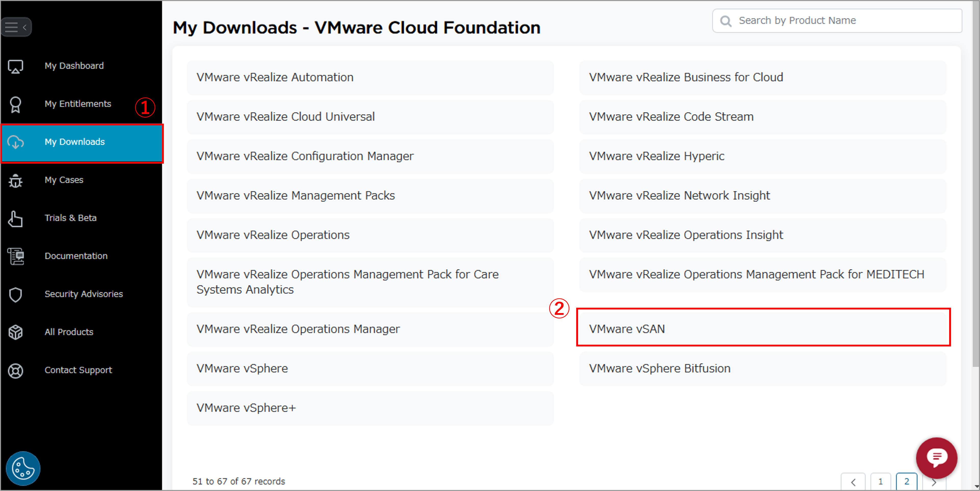Image resolution: width=980 pixels, height=491 pixels.
Task: Open All Products menu item
Action: (82, 332)
